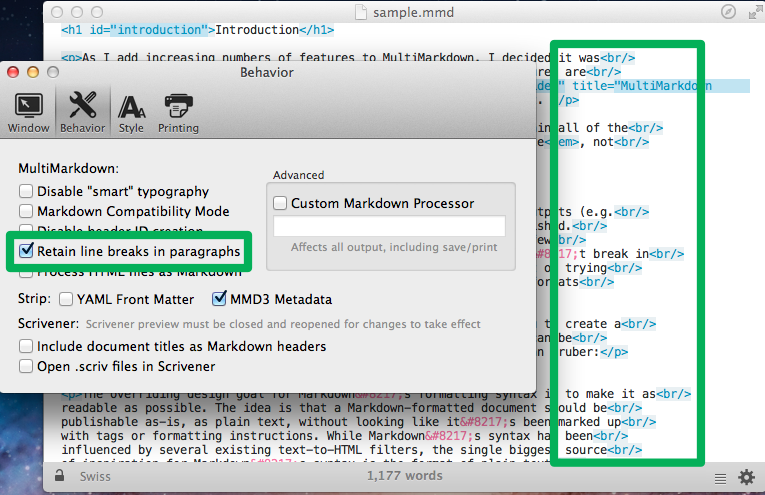Click the compass icon in sample.mmd title bar
This screenshot has width=765, height=495.
(x=728, y=12)
